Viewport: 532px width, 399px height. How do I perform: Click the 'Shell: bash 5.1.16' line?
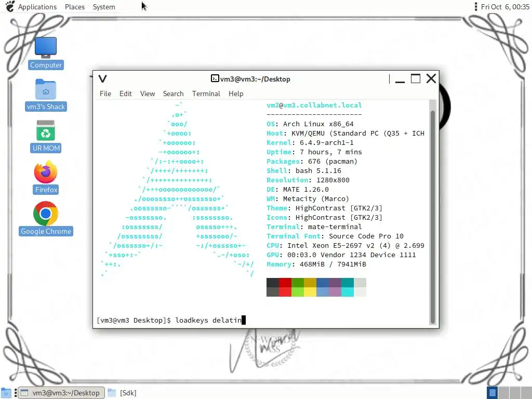(x=303, y=170)
